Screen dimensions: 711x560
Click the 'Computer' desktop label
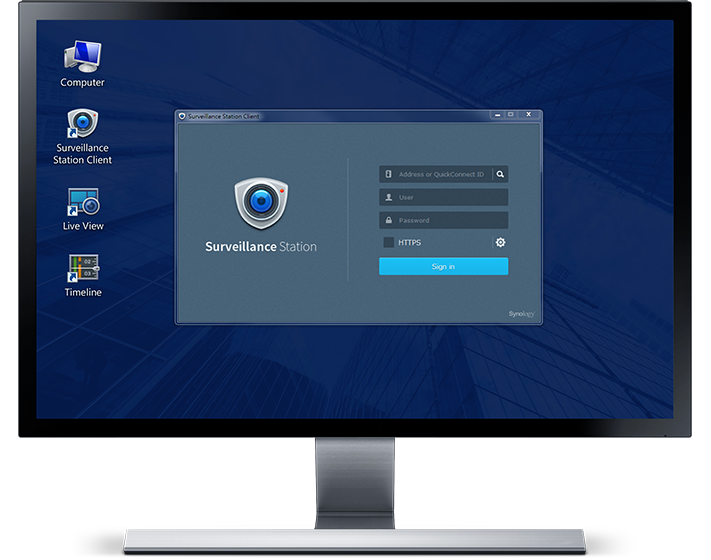click(x=83, y=83)
